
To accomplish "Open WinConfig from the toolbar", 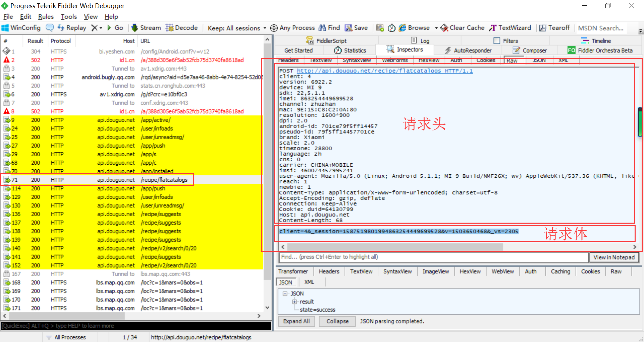I will [21, 28].
